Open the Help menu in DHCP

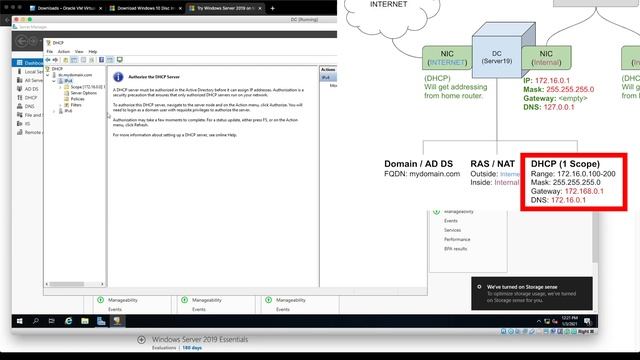click(x=93, y=52)
